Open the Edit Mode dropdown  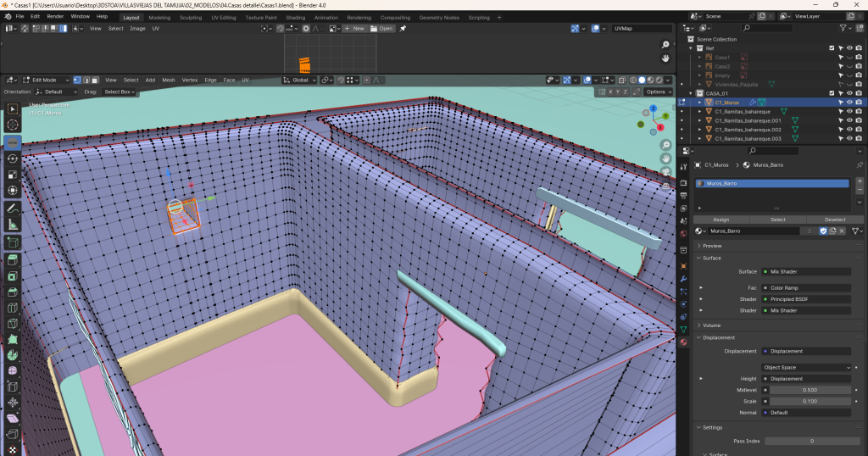point(45,80)
